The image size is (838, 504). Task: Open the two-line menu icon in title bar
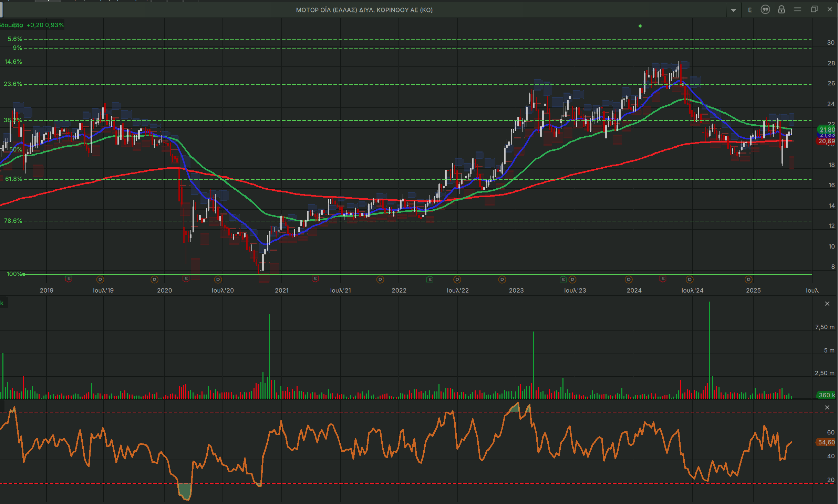(x=797, y=10)
